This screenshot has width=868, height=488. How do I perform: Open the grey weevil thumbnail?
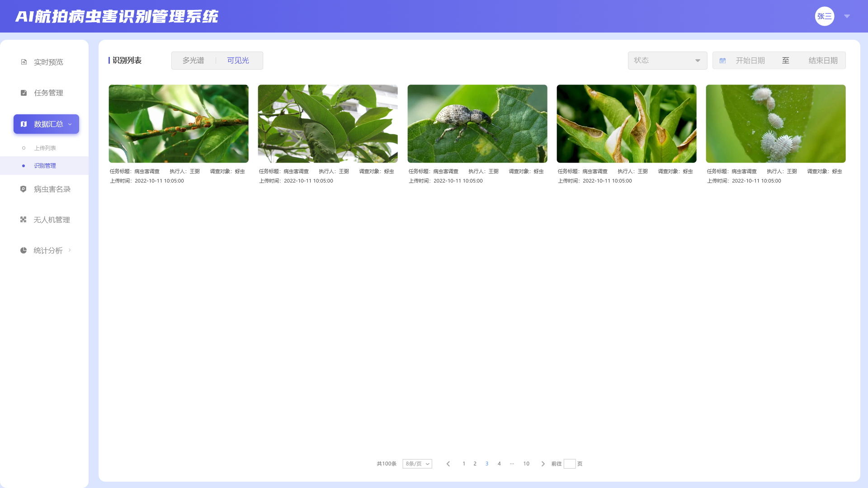click(x=477, y=123)
